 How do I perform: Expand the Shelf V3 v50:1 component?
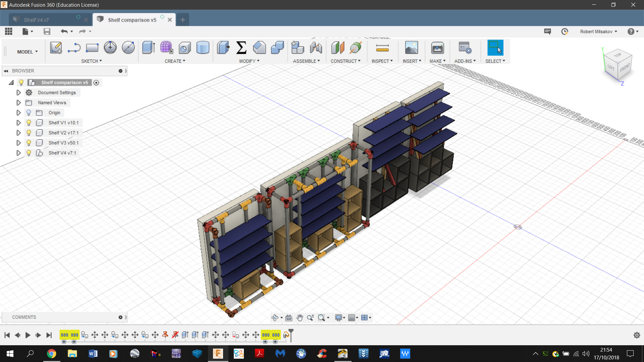click(19, 143)
